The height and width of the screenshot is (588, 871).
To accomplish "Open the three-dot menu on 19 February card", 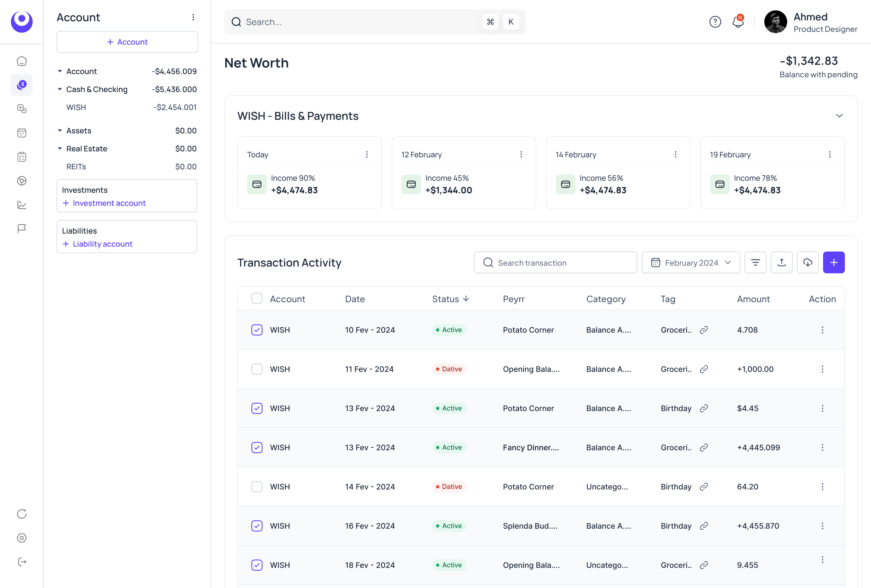I will [830, 154].
